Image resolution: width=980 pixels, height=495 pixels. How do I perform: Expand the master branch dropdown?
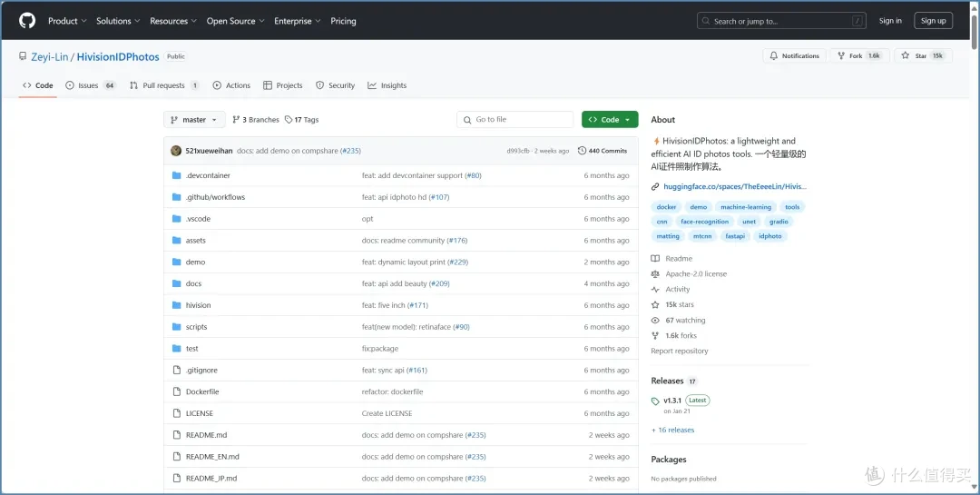(x=194, y=120)
